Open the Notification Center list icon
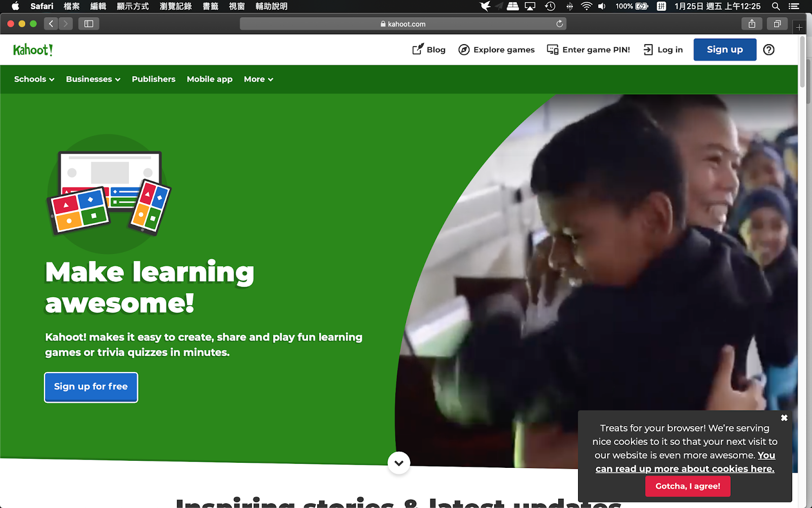Image resolution: width=812 pixels, height=508 pixels. (x=794, y=6)
